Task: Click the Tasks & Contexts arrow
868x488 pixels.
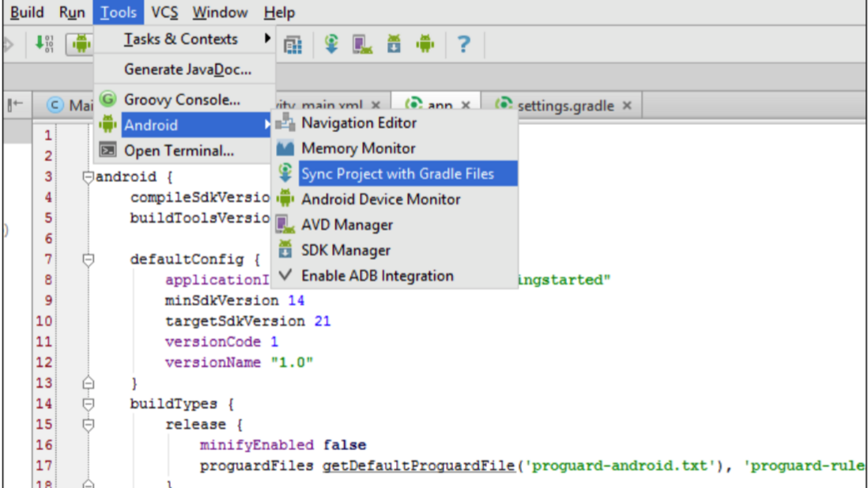Action: pos(268,39)
